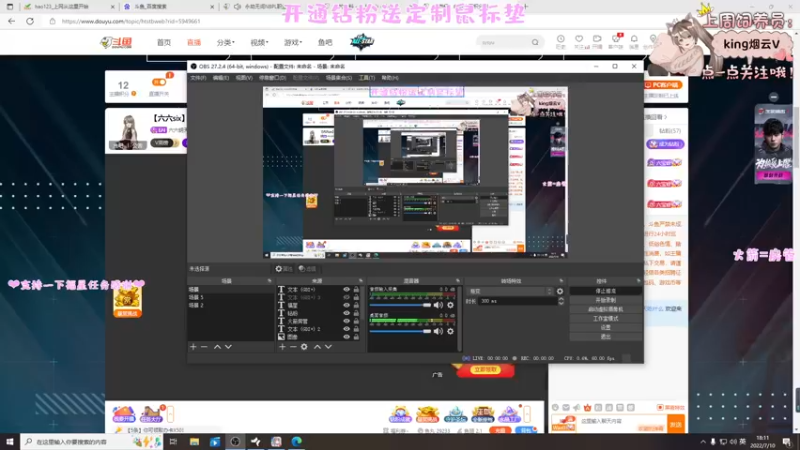Screen dimensions: 800x450
Task: Open desktop audio channel settings gear
Action: click(x=451, y=331)
